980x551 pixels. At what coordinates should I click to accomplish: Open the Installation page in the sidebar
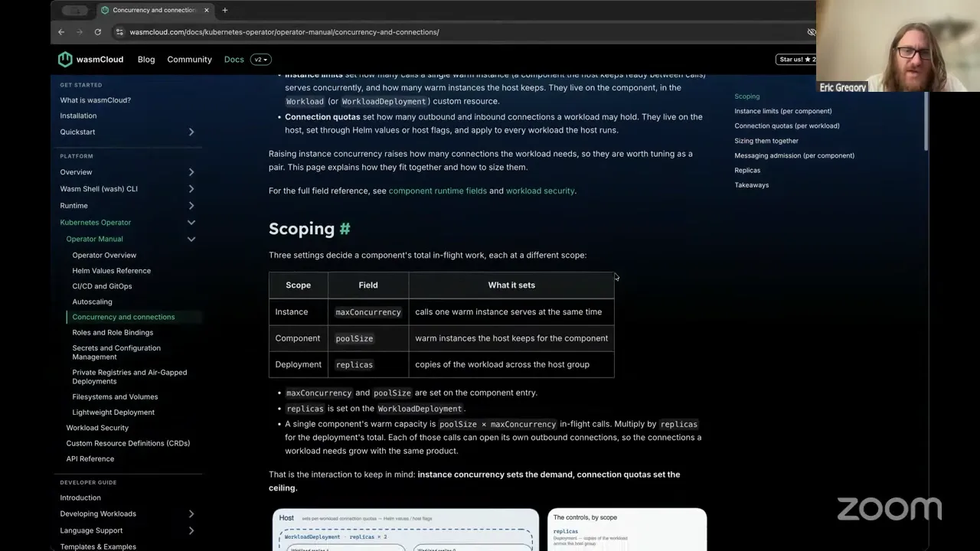pos(78,116)
